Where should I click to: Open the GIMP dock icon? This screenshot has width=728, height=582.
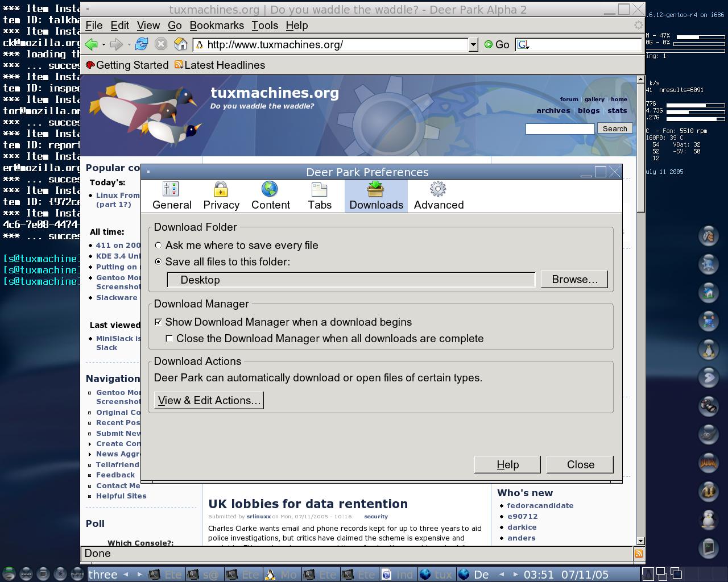tap(709, 434)
